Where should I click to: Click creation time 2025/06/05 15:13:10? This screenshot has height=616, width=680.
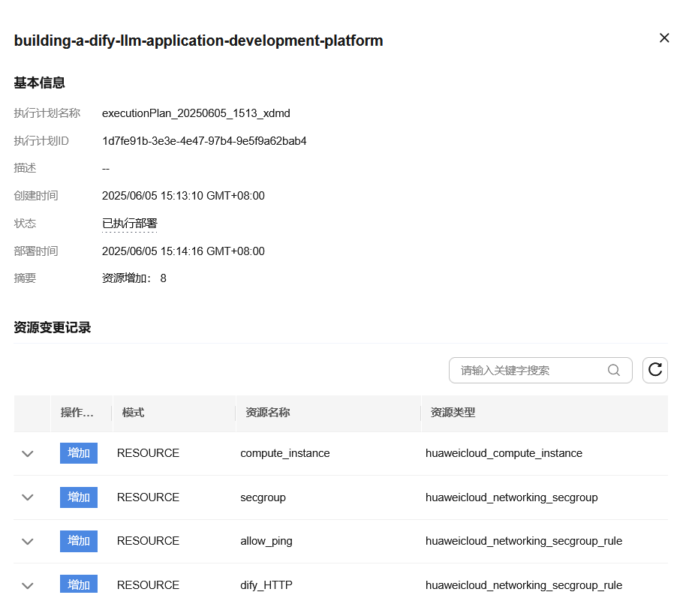click(x=183, y=196)
